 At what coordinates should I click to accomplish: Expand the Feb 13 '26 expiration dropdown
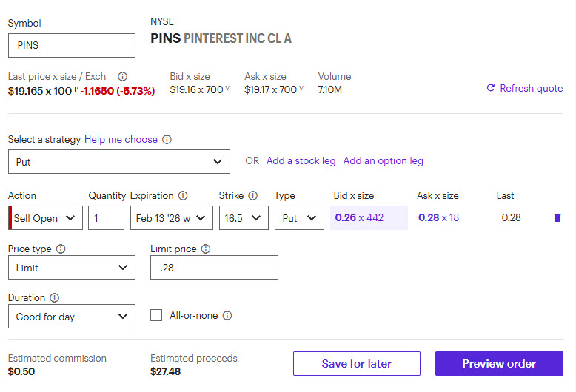pyautogui.click(x=172, y=218)
